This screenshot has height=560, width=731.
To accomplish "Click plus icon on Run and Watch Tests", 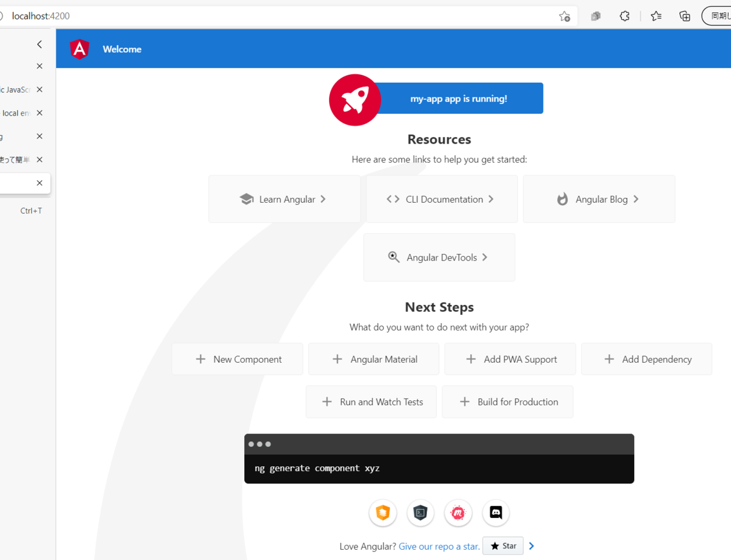I will click(327, 402).
